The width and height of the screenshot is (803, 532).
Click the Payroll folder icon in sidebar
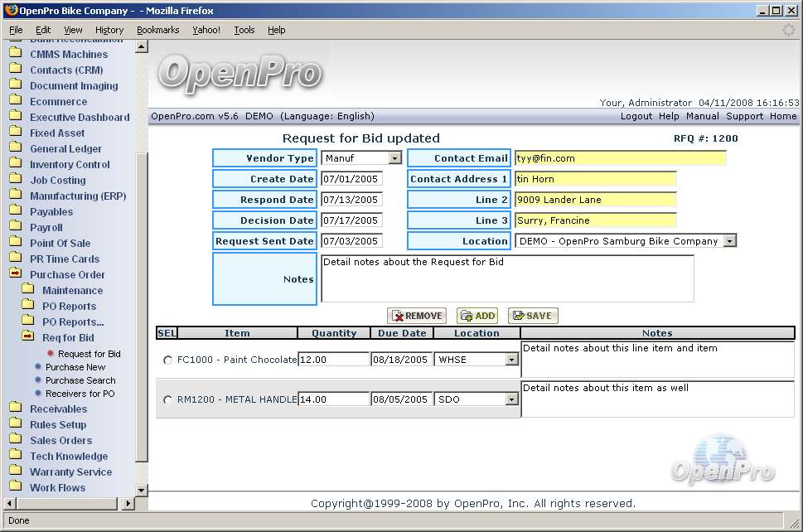coord(15,227)
